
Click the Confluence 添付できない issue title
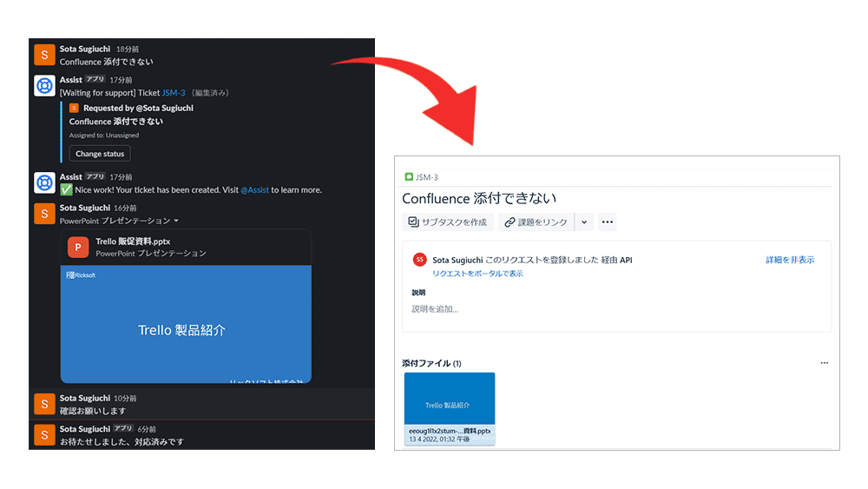click(479, 198)
